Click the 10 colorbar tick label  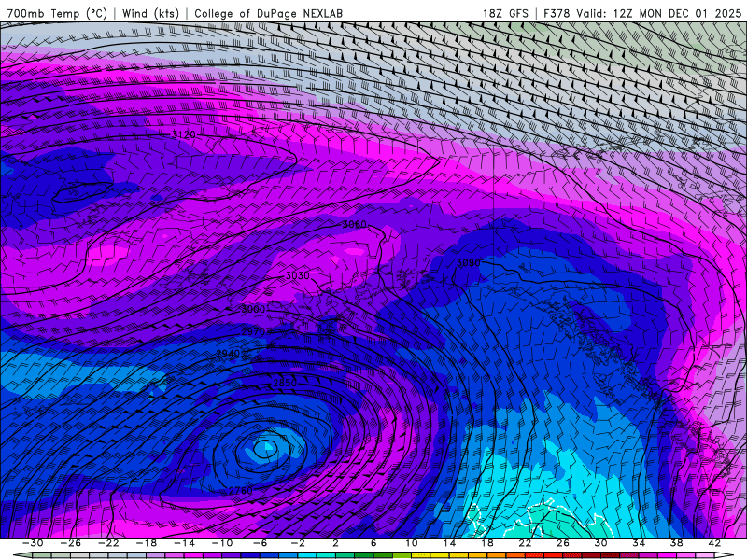(412, 543)
